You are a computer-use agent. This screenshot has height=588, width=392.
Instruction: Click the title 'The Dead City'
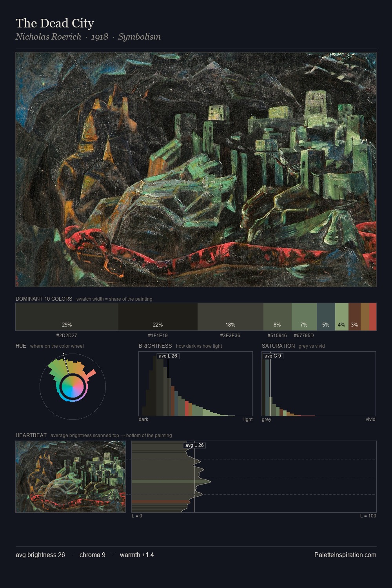(55, 24)
